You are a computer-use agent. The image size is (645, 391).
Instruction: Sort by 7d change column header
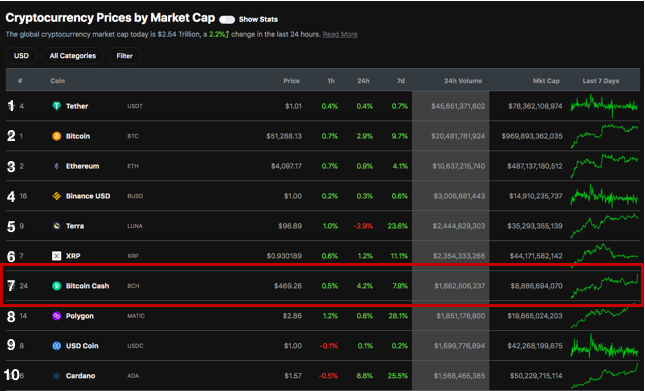[401, 81]
